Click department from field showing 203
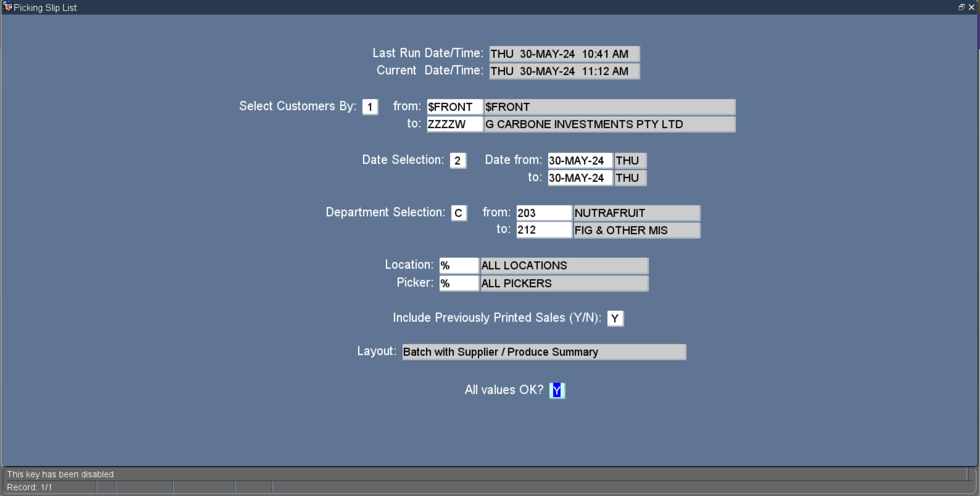The width and height of the screenshot is (980, 496). point(543,213)
